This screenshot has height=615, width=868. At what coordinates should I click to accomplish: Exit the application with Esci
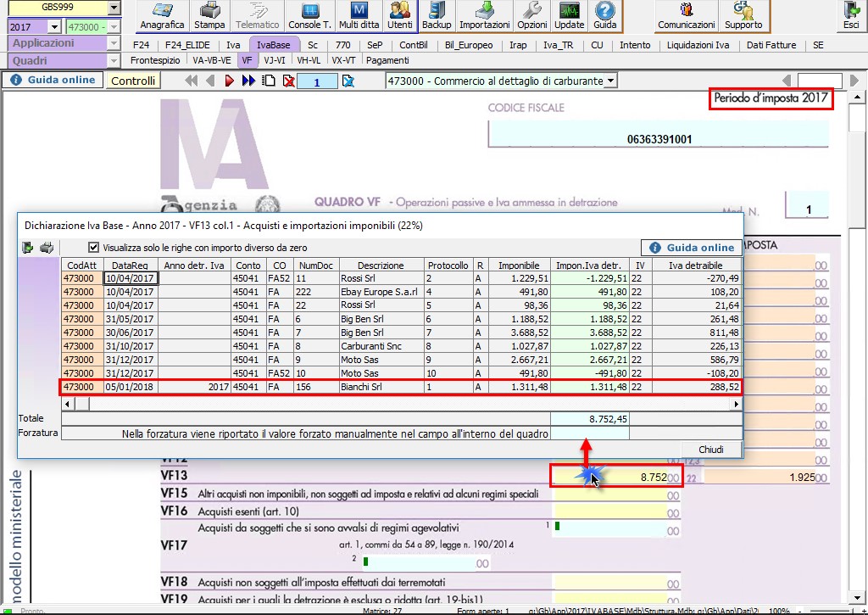[850, 15]
